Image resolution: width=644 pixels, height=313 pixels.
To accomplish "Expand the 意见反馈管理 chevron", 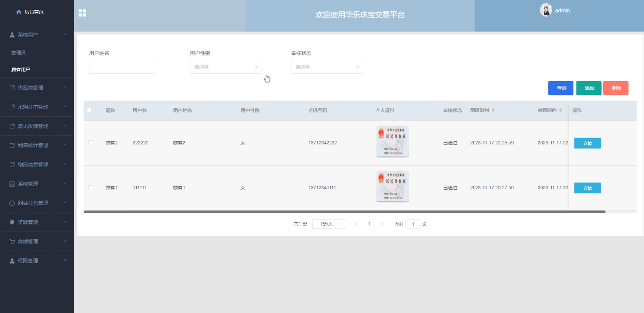I will pyautogui.click(x=65, y=126).
